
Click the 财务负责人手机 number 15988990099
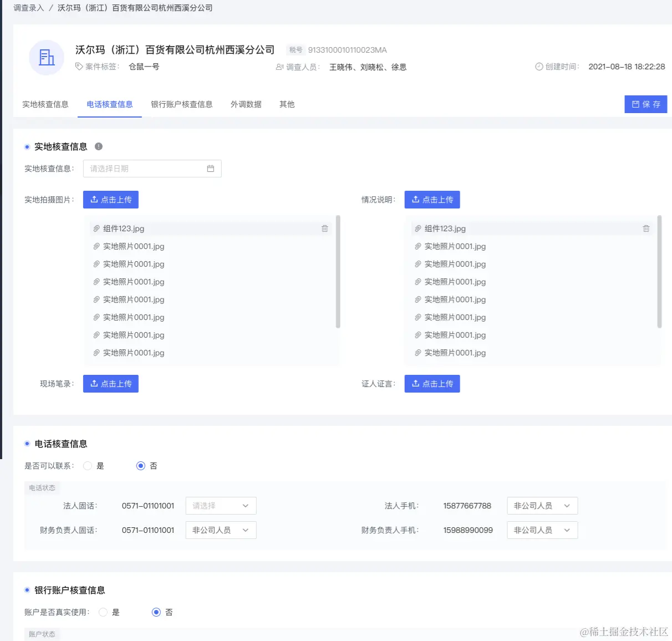pos(468,530)
